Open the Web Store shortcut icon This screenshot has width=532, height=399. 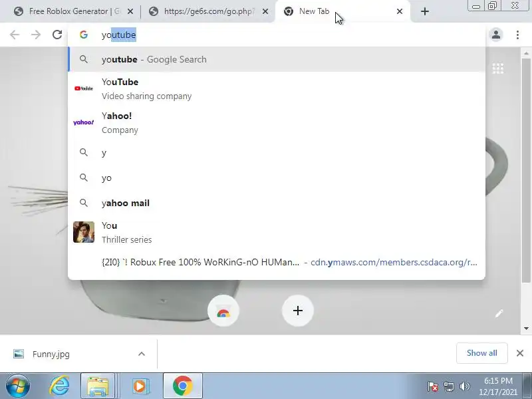[223, 311]
